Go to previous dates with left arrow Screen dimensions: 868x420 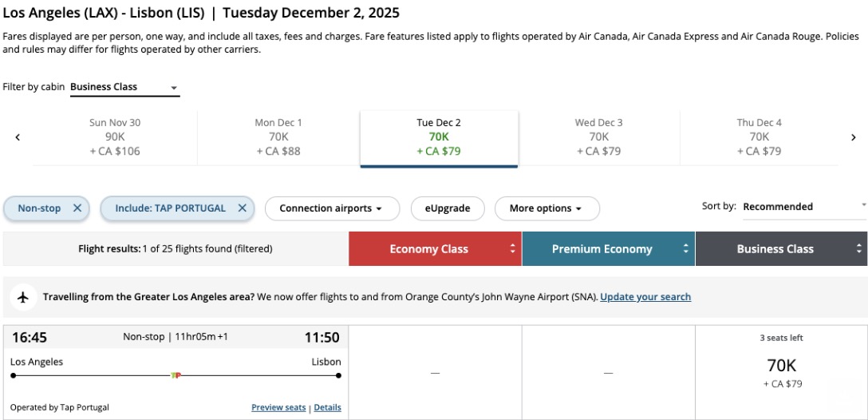pos(18,137)
